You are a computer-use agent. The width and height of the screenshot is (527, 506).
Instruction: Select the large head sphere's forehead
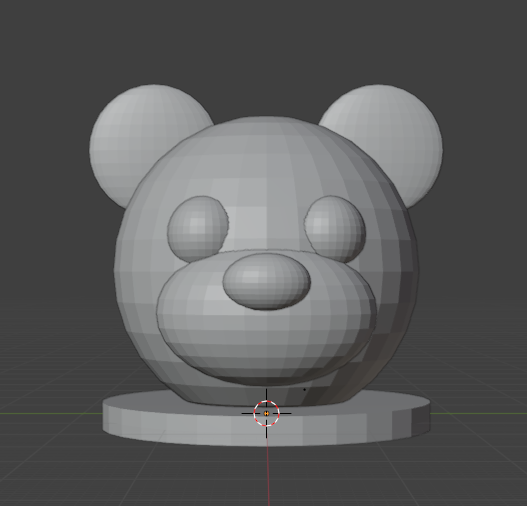pos(266,161)
